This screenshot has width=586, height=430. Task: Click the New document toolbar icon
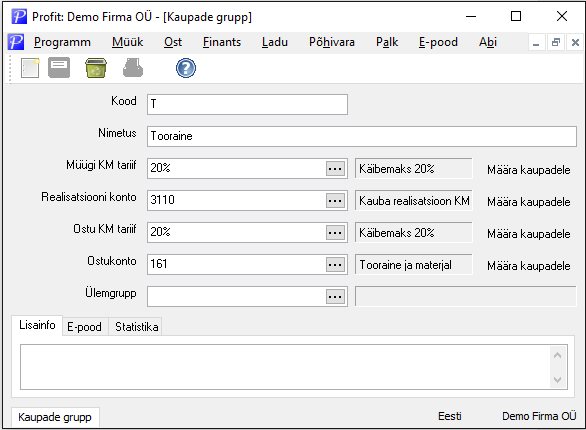click(x=30, y=68)
